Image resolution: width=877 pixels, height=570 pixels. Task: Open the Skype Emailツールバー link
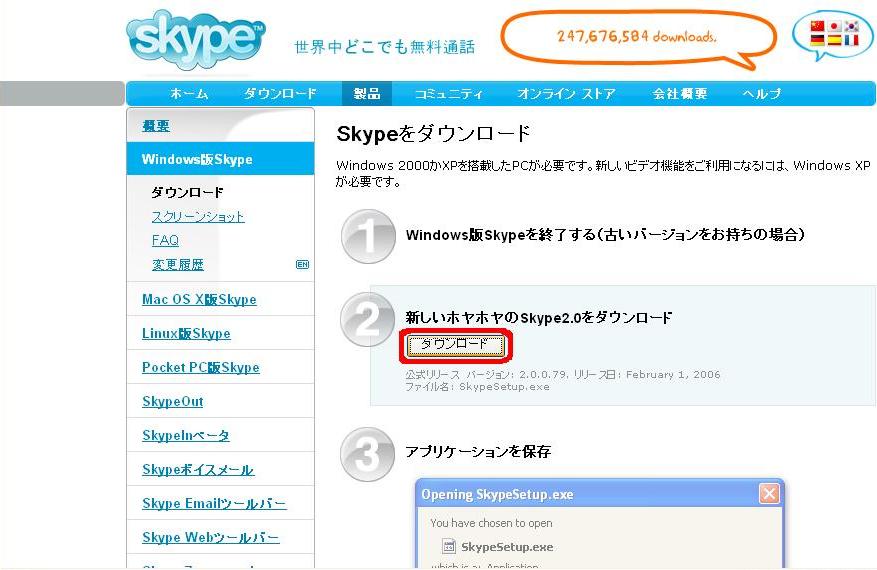click(x=214, y=503)
